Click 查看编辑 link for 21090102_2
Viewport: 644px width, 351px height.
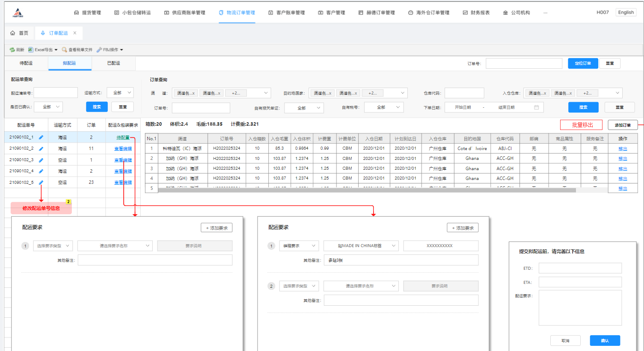(x=123, y=149)
